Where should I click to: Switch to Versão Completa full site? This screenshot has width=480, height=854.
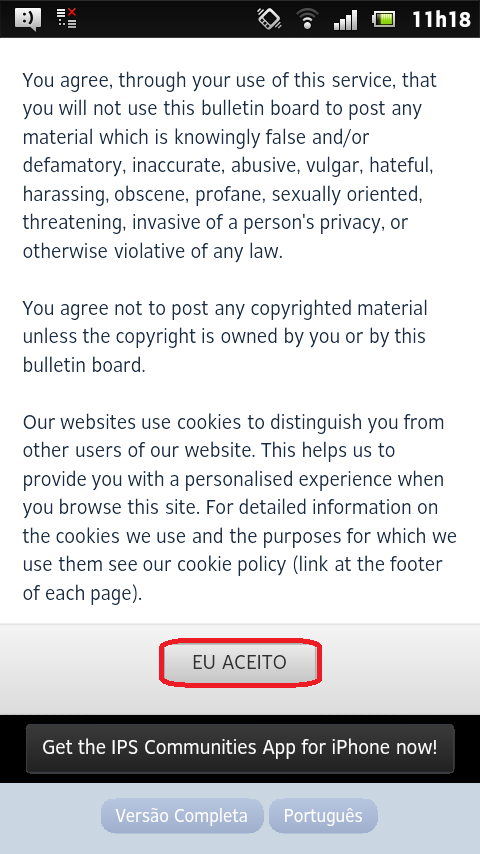182,816
